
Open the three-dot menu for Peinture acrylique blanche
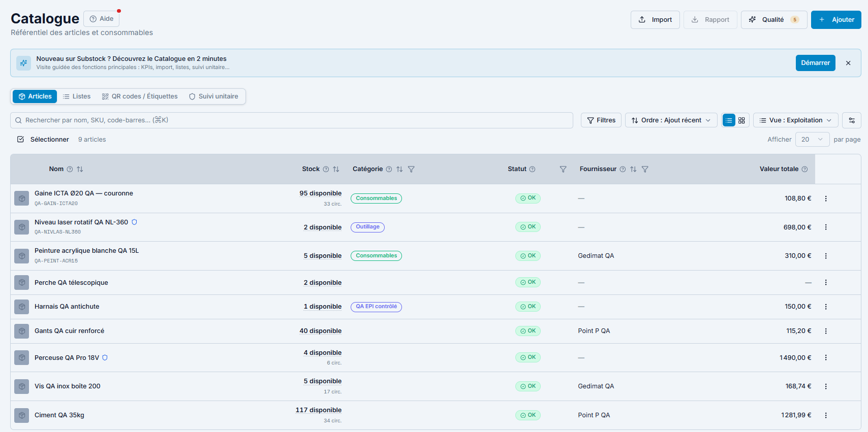click(x=826, y=256)
